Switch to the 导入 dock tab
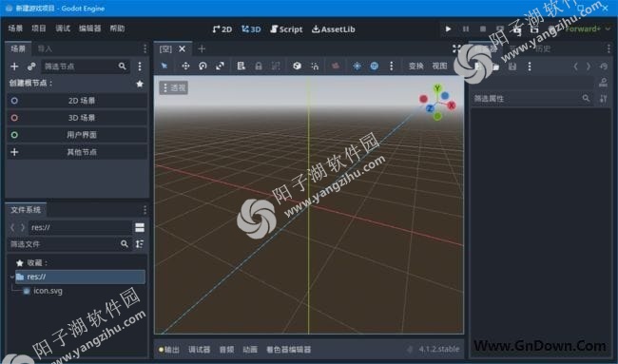 pos(45,48)
